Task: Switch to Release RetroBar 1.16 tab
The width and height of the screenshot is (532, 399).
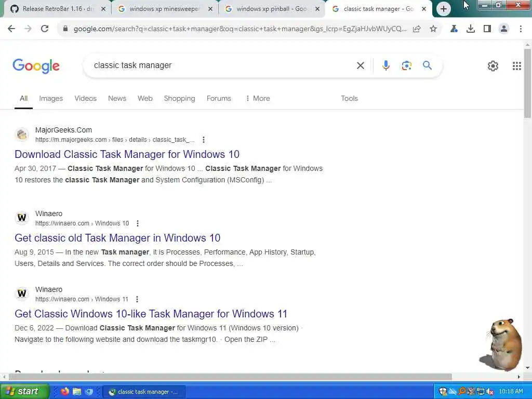Action: click(57, 9)
